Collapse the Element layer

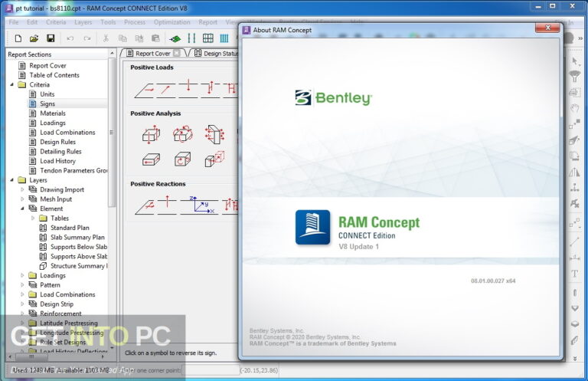[22, 209]
